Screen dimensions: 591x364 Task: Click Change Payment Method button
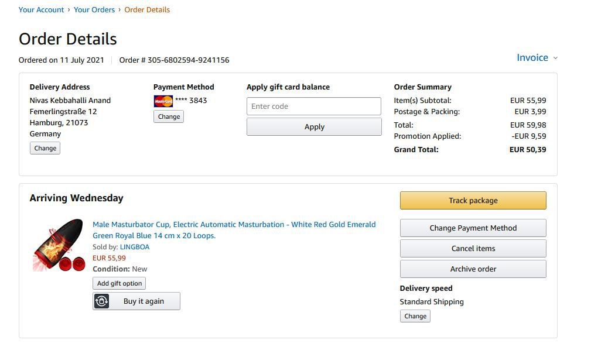pos(473,228)
